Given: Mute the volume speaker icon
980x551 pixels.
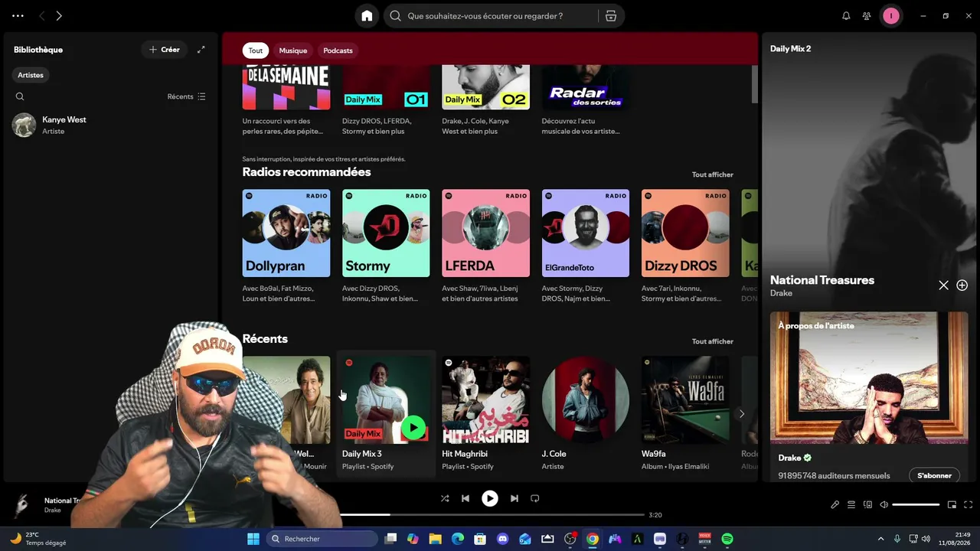Looking at the screenshot, I should click(884, 504).
